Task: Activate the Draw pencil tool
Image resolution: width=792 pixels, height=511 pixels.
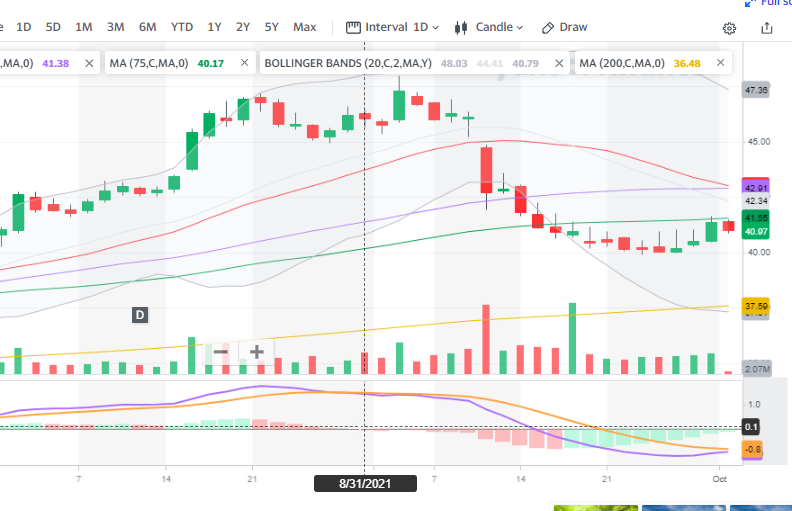Action: 565,27
